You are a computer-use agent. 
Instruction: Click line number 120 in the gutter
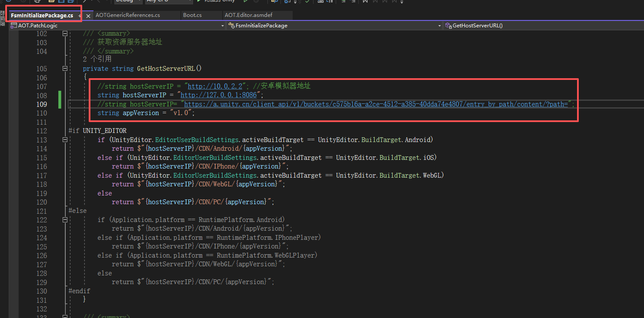pos(42,202)
